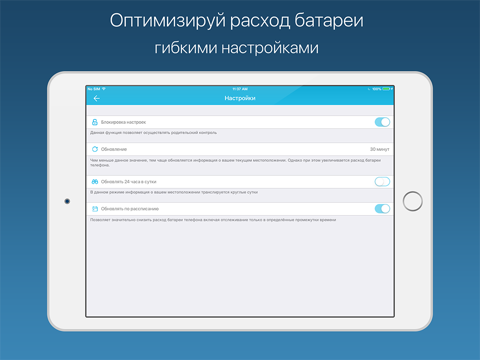This screenshot has width=480, height=360.
Task: Select the Блокировка настроек label
Action: 123,122
